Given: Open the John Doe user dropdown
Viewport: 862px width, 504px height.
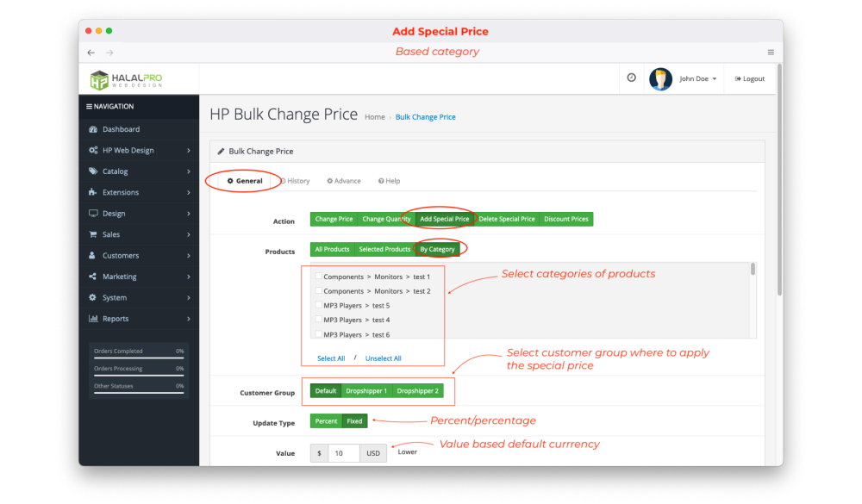Looking at the screenshot, I should 697,79.
